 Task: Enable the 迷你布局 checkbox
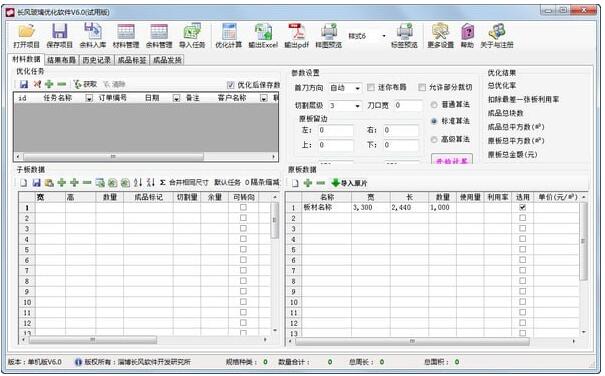(x=371, y=87)
